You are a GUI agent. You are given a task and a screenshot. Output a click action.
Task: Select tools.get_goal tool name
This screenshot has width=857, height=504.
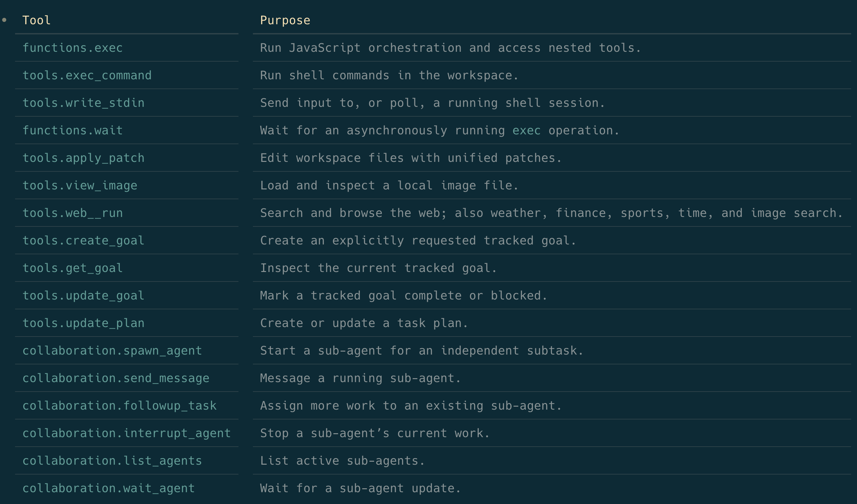72,268
